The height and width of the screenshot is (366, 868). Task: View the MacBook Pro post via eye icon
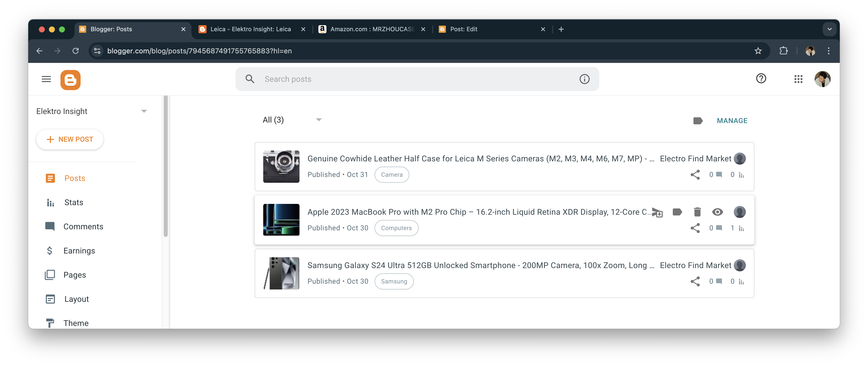coord(717,212)
